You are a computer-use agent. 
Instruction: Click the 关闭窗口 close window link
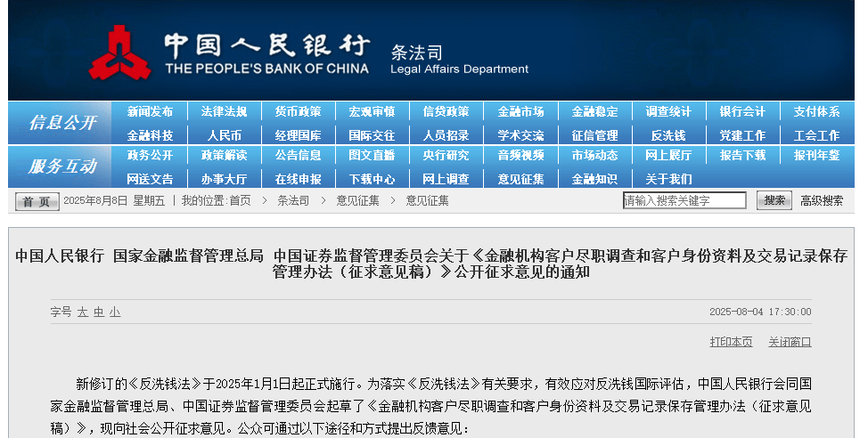pyautogui.click(x=790, y=342)
